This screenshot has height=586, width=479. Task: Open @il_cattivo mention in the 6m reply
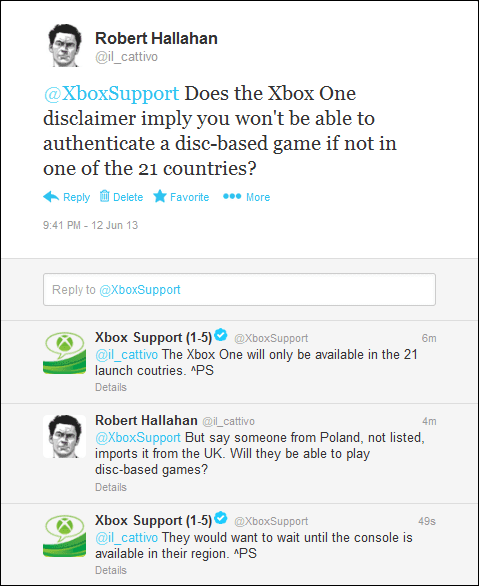(x=126, y=355)
